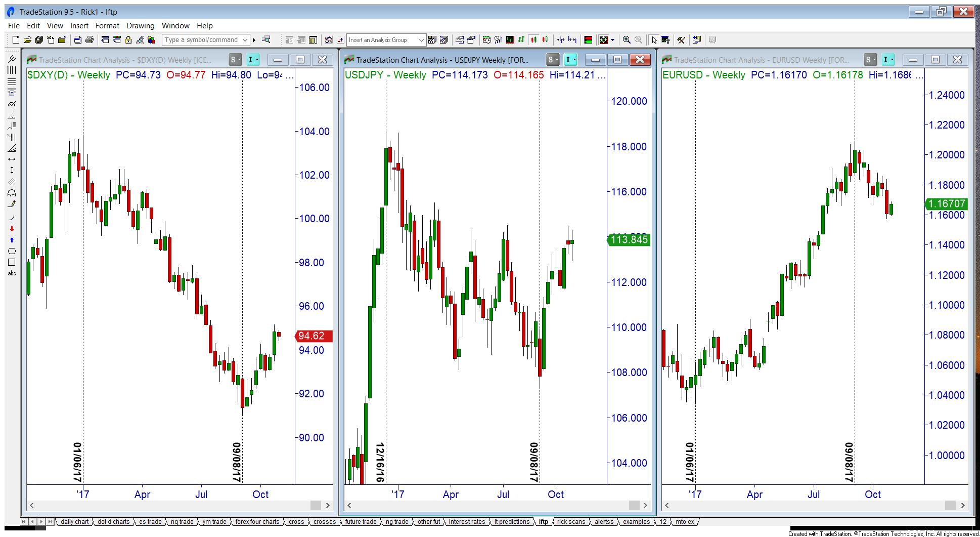Click the symbol/command input field
Image resolution: width=980 pixels, height=537 pixels.
201,40
